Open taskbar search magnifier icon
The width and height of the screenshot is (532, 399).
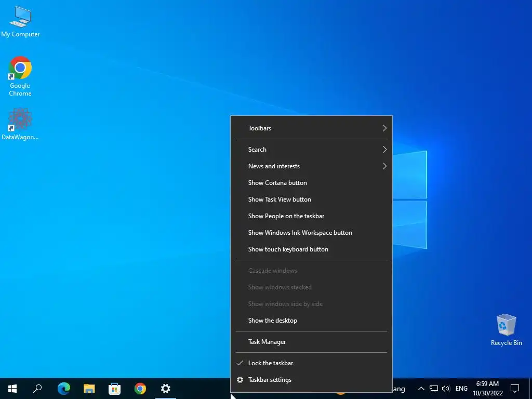[x=37, y=389]
